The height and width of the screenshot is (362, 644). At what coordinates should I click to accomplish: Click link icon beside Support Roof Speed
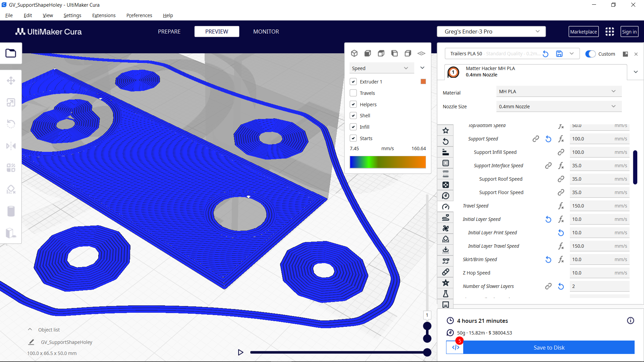[x=561, y=179]
